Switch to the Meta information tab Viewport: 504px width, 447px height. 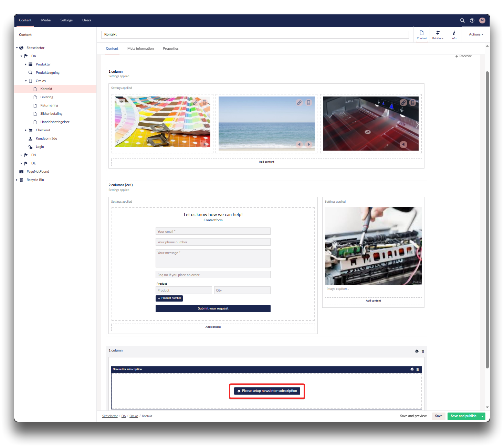tap(140, 49)
